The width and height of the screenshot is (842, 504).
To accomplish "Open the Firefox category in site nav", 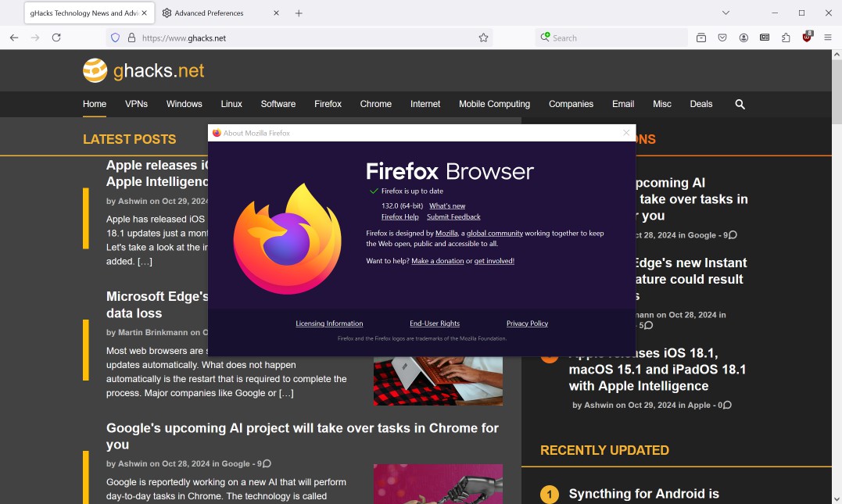I will pyautogui.click(x=328, y=104).
